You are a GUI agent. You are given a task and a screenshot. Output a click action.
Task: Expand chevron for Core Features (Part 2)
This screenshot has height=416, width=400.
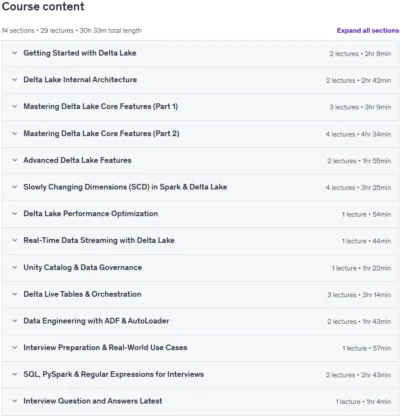coord(15,134)
